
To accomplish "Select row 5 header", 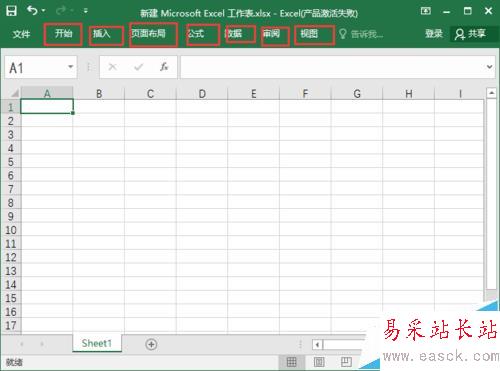I will (x=11, y=162).
